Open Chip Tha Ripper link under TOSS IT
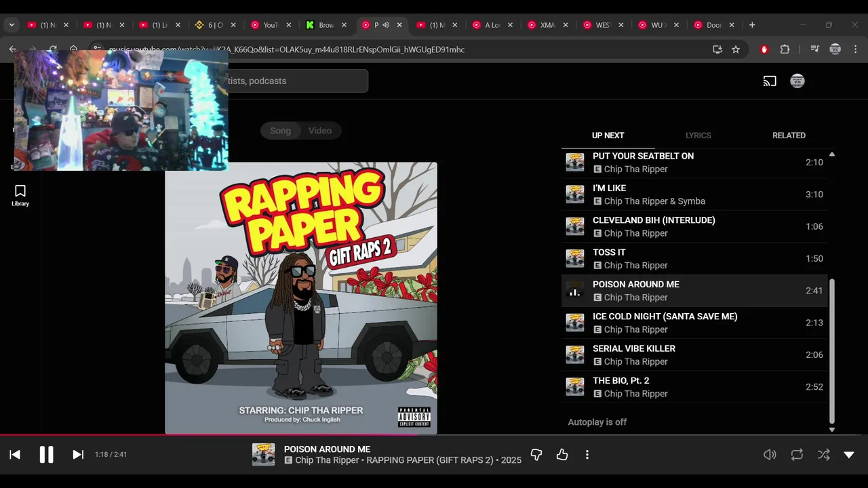Viewport: 868px width, 488px height. coord(635,266)
